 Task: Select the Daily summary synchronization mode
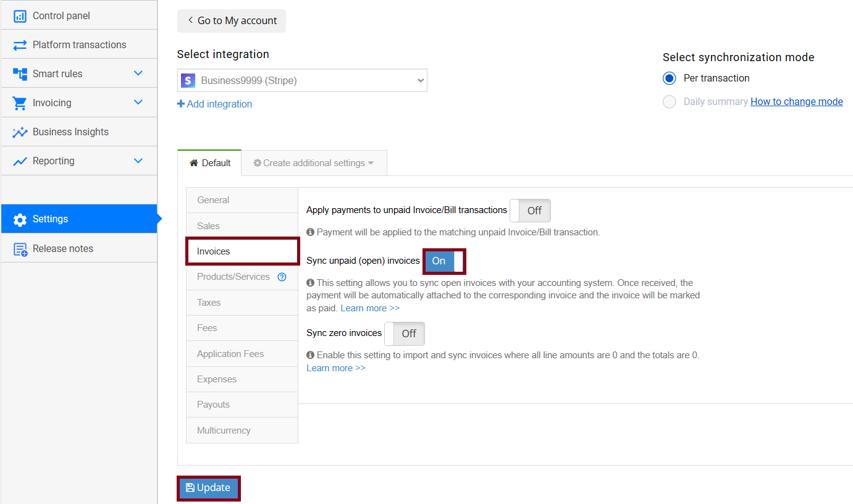point(669,101)
